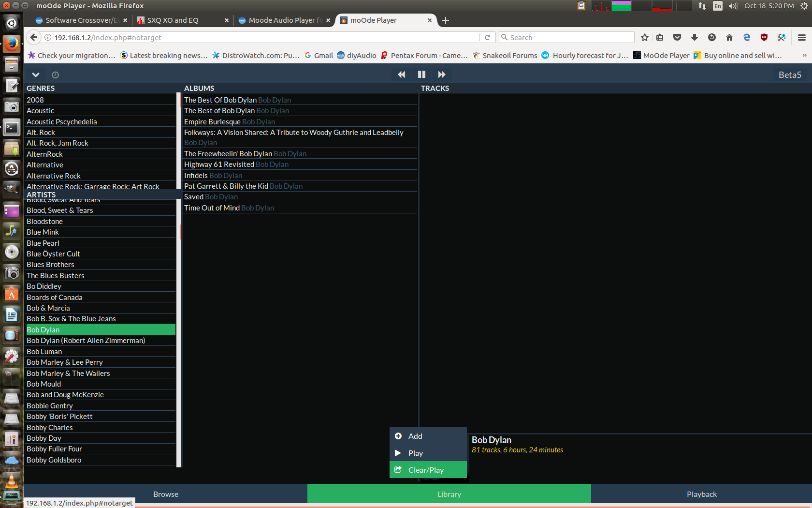Open album Time Out of Mind
The image size is (812, 508).
coord(299,208)
